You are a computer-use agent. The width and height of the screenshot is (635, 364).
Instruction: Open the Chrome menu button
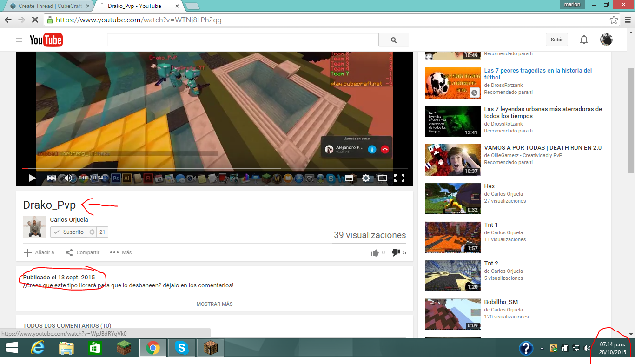tap(627, 20)
